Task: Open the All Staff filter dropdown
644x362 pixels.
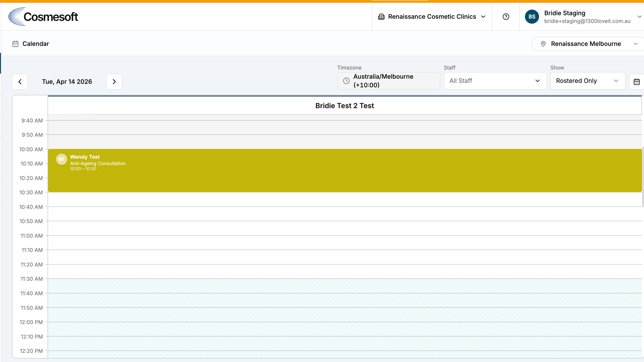Action: 495,81
